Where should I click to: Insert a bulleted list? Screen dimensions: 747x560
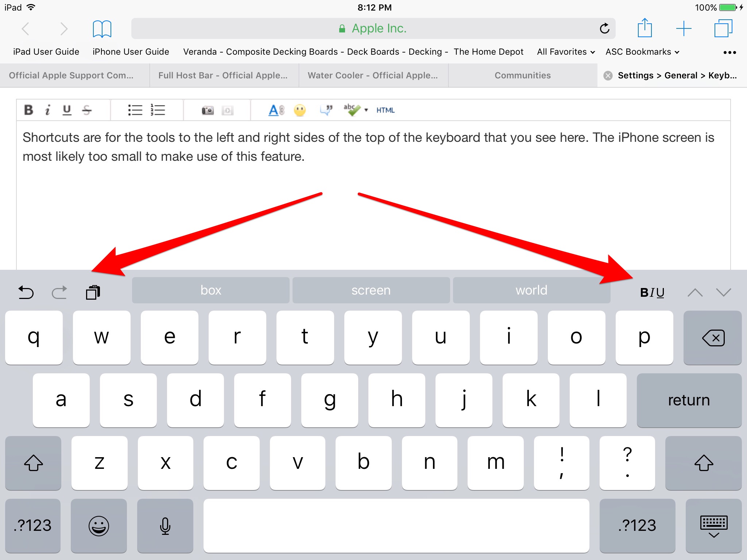tap(135, 110)
